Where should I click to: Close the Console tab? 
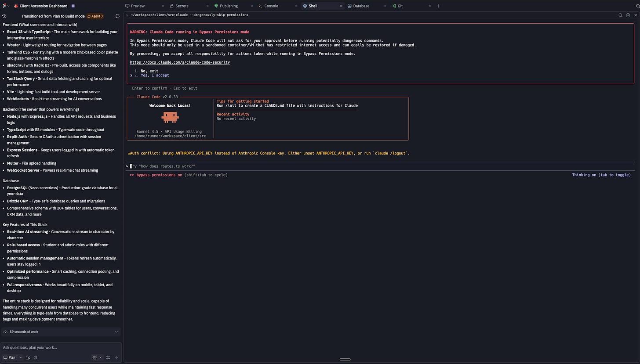[x=297, y=6]
